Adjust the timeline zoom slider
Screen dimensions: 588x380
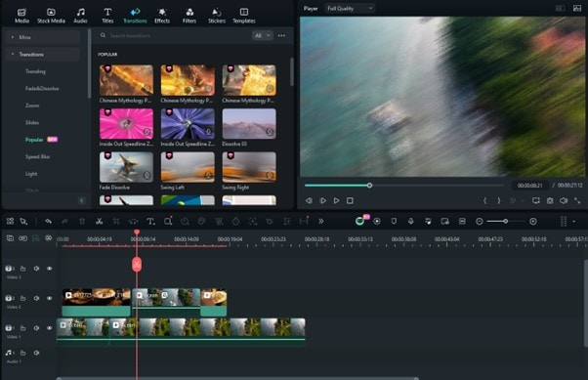pyautogui.click(x=506, y=222)
